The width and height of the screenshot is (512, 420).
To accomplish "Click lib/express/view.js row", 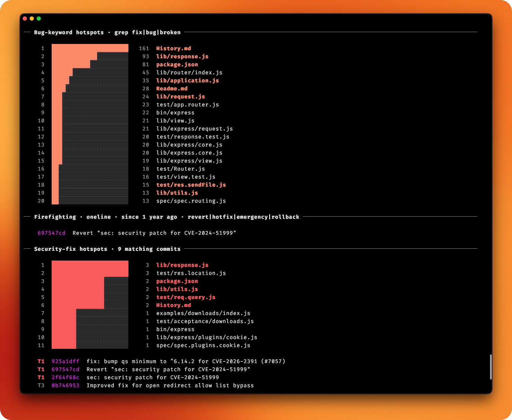I will pos(189,161).
